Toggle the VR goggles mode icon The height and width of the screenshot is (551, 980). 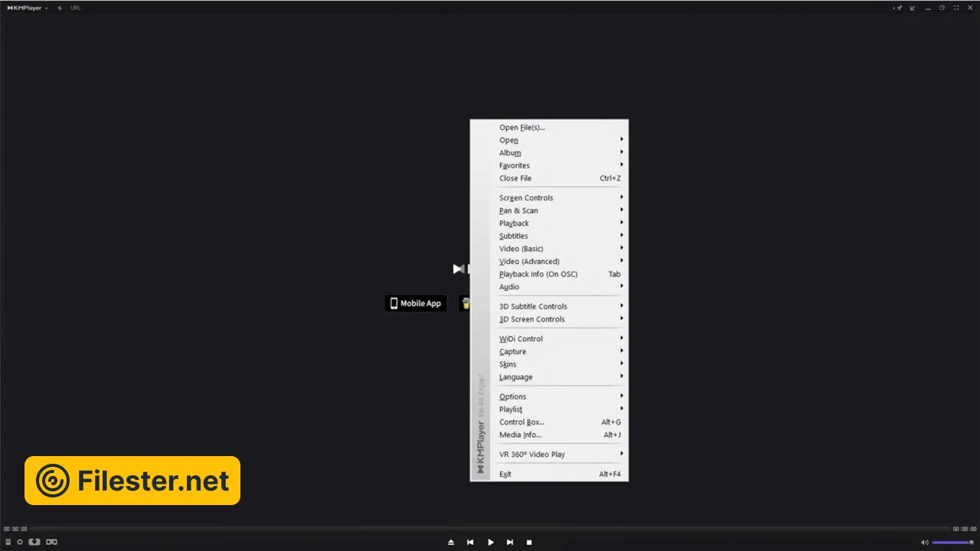pos(51,542)
